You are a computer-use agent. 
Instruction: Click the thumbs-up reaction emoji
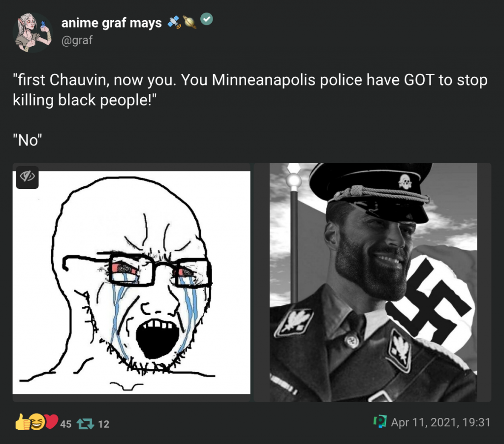click(x=22, y=422)
